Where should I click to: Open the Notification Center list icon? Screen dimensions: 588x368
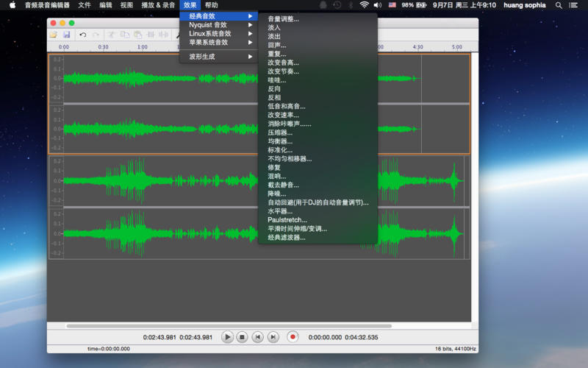pyautogui.click(x=573, y=5)
